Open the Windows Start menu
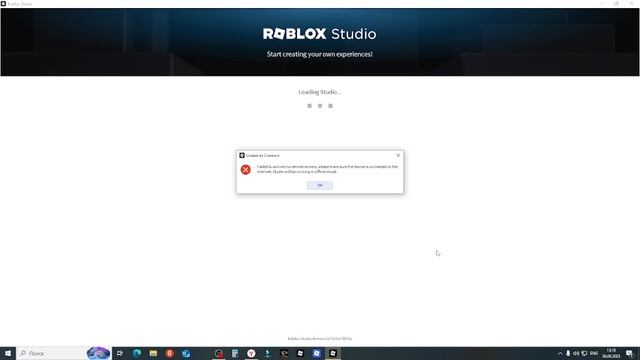The width and height of the screenshot is (640, 360). pos(8,353)
